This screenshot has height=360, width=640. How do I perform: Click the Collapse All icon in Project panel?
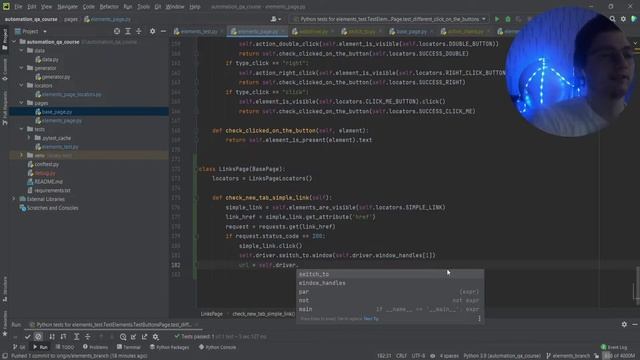(x=139, y=31)
